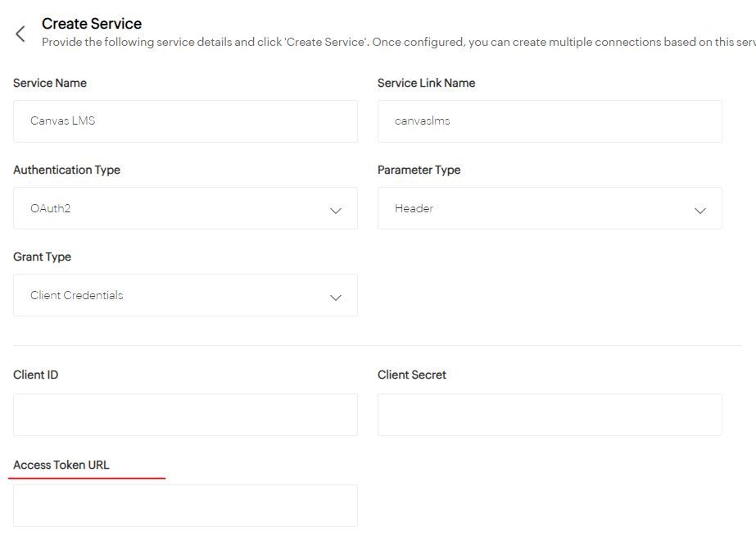756x541 pixels.
Task: Click the Create Service page heading
Action: [x=92, y=24]
